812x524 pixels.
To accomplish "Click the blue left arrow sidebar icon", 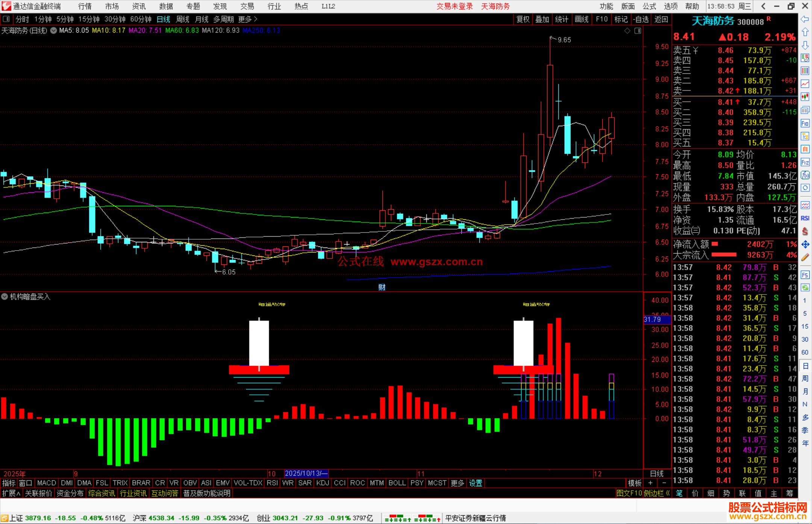I will [x=805, y=19].
